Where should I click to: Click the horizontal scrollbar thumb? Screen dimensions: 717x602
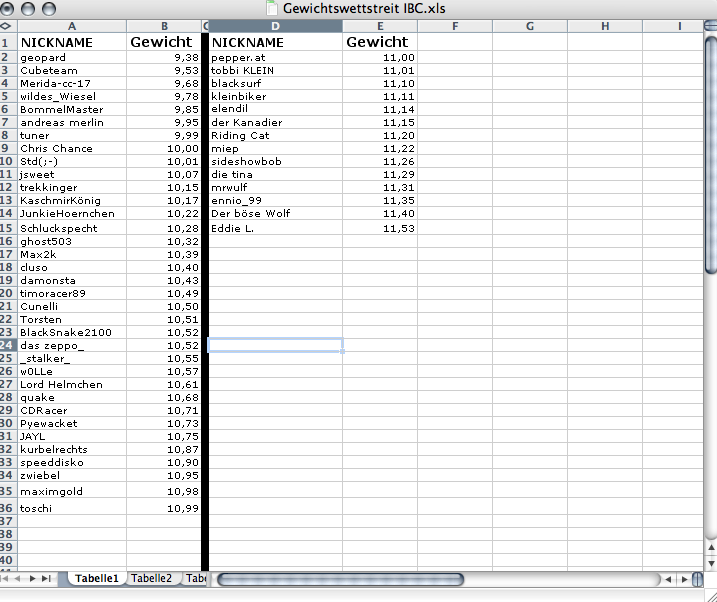point(340,579)
